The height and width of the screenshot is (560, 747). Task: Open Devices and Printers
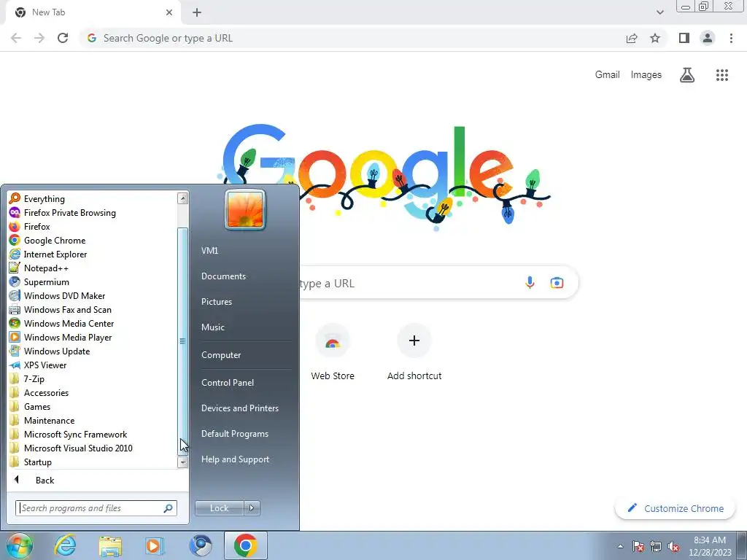[x=239, y=408]
